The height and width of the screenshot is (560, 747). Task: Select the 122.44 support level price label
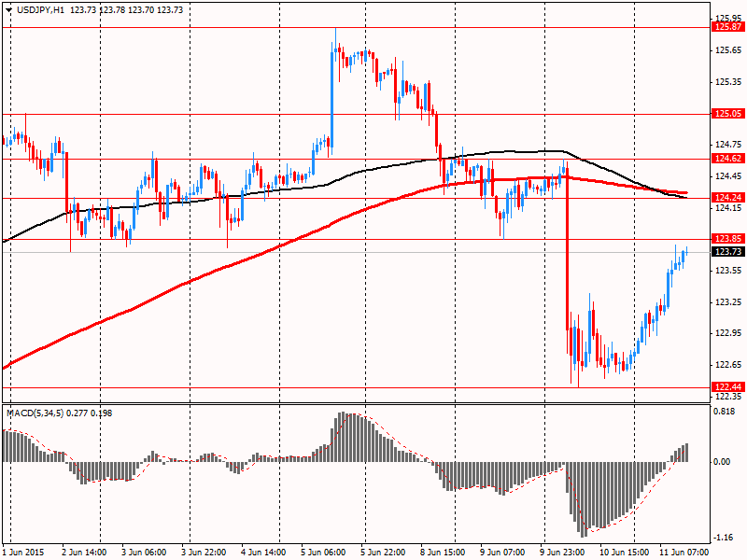728,386
